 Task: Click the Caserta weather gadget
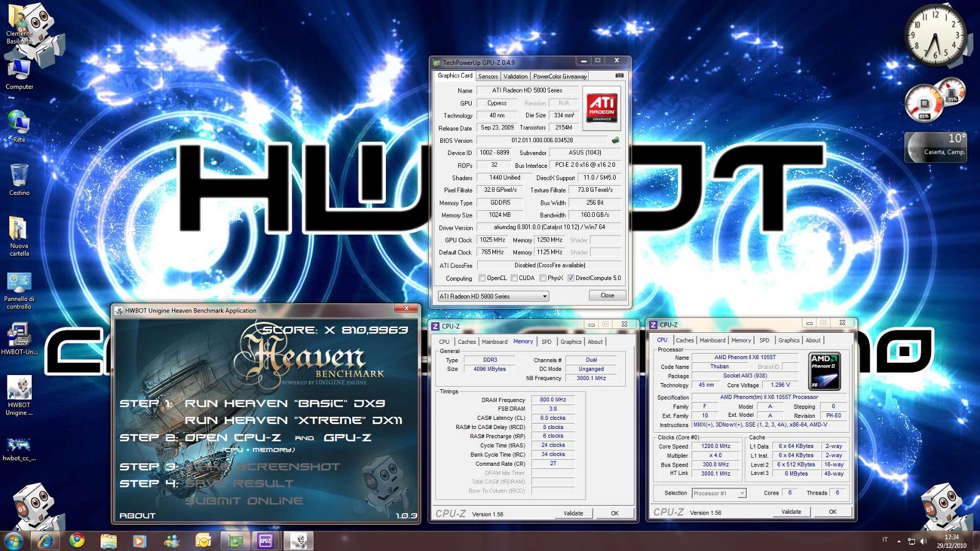point(935,147)
